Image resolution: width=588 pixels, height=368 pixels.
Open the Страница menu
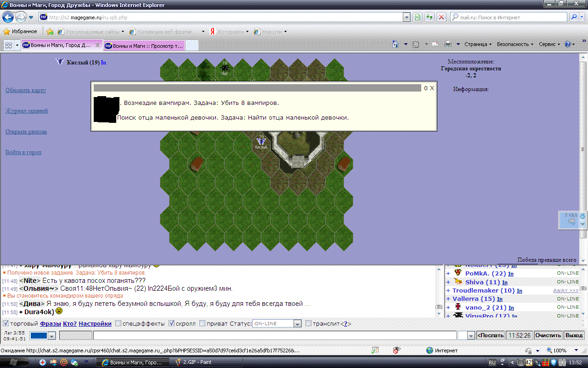pyautogui.click(x=478, y=45)
